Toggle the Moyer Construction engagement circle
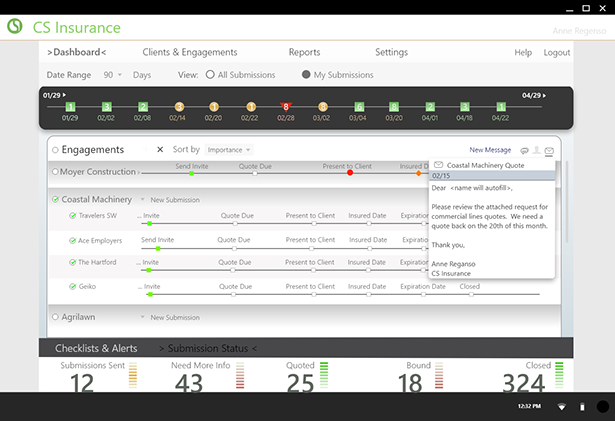 (x=54, y=172)
